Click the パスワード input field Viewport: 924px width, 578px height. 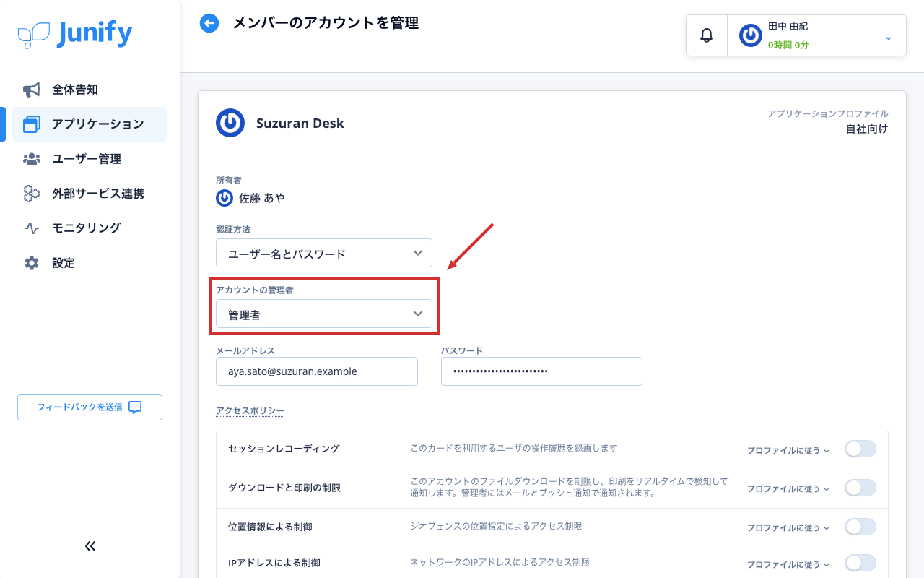click(x=541, y=371)
